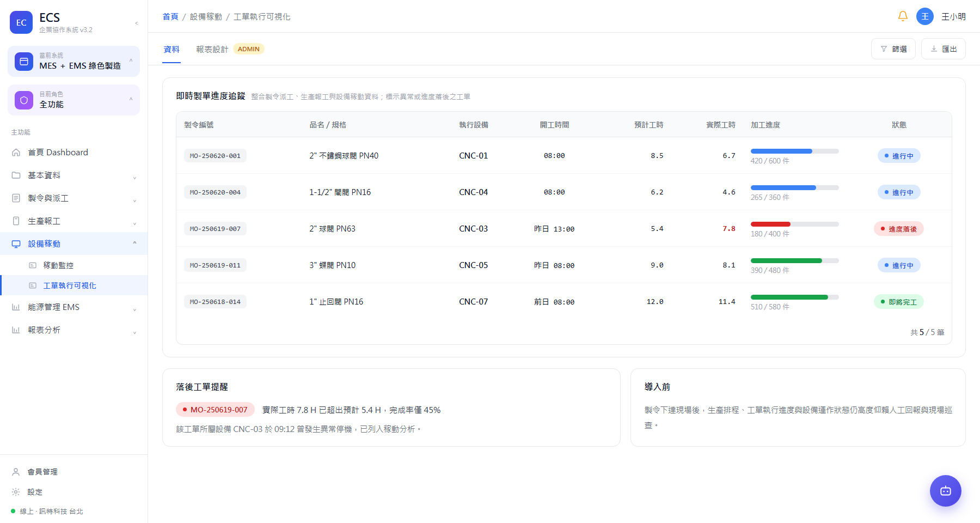Click the home icon beside 首頁 Dashboard
This screenshot has height=523, width=980.
coord(16,153)
